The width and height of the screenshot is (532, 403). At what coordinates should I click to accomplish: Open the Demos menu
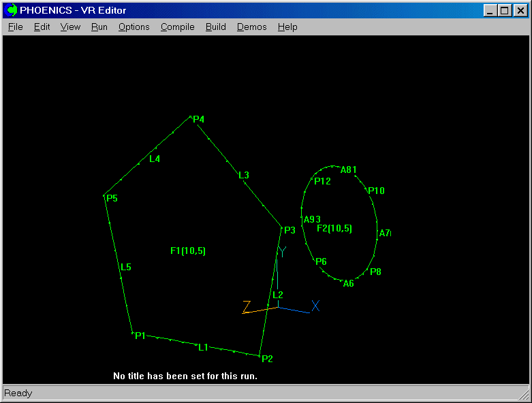pos(252,27)
